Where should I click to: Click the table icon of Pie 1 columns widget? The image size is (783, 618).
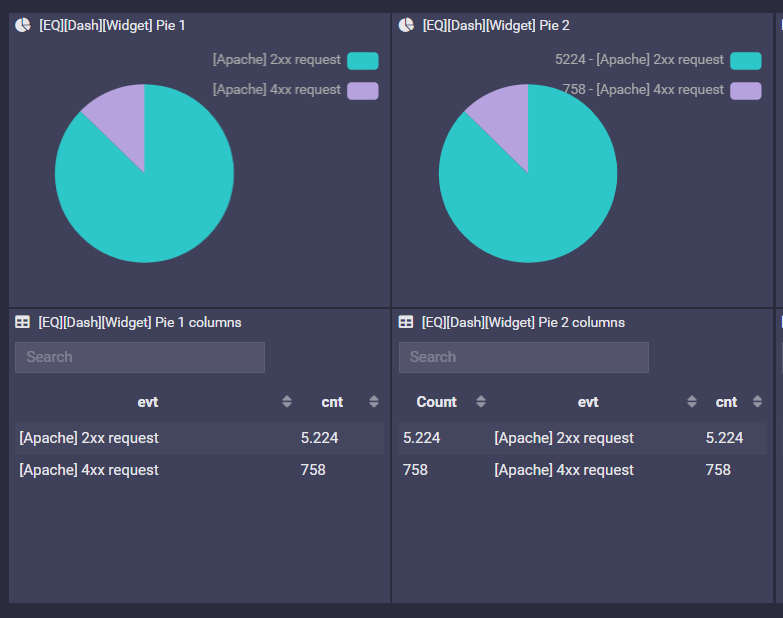(x=22, y=322)
